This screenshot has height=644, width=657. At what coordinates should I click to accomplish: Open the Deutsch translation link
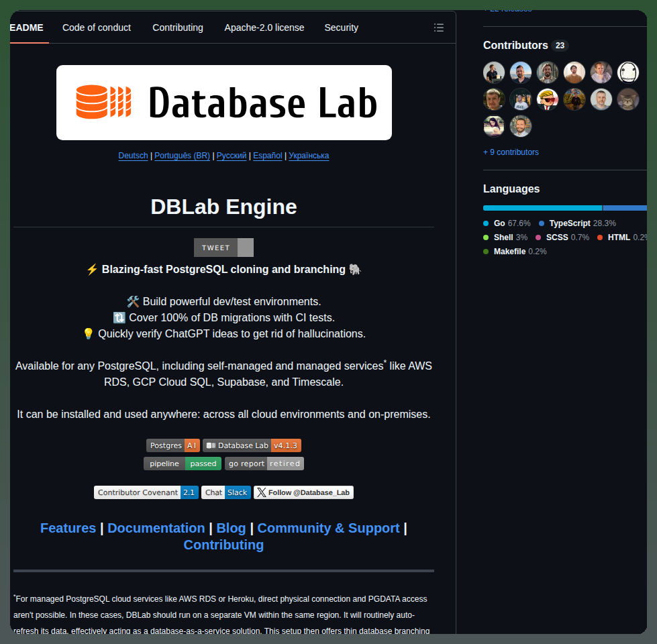(133, 156)
